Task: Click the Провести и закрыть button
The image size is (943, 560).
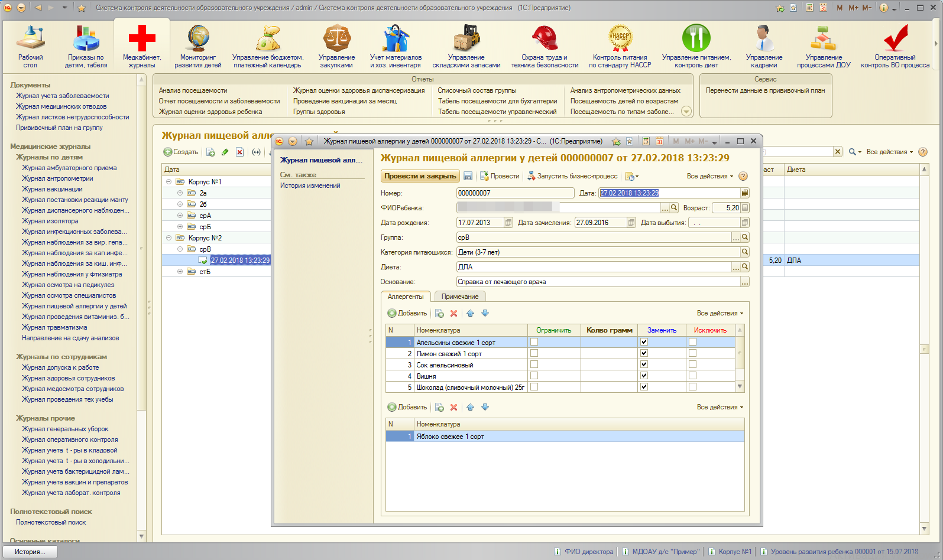Action: click(420, 176)
